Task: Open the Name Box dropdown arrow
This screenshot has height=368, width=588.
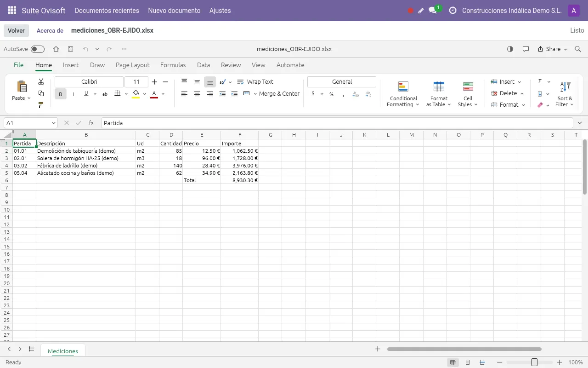Action: (x=54, y=123)
